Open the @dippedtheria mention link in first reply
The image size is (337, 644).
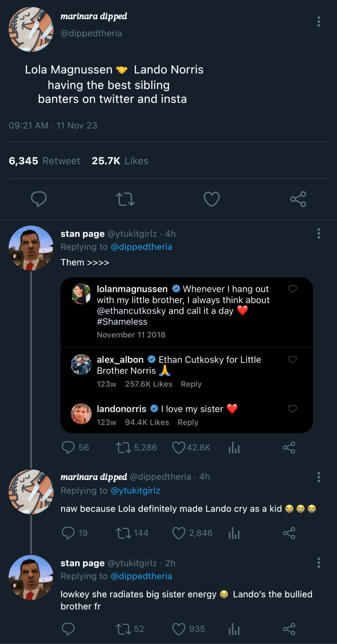[141, 247]
